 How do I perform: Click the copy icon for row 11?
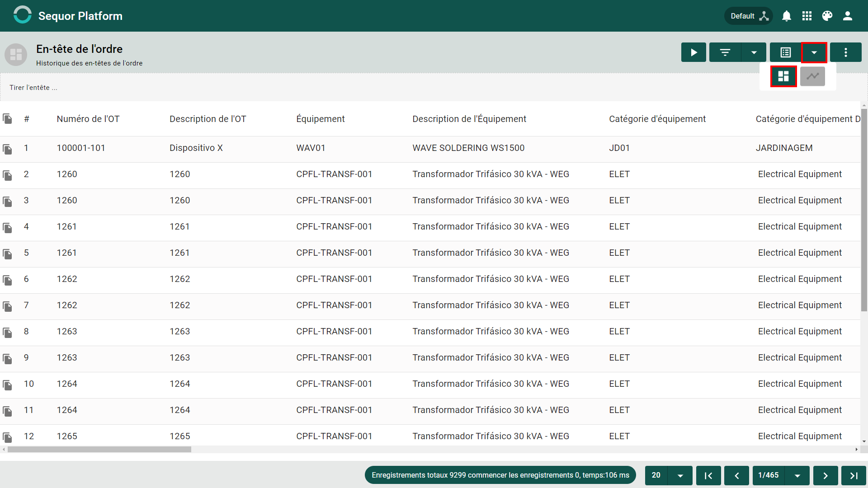[7, 411]
